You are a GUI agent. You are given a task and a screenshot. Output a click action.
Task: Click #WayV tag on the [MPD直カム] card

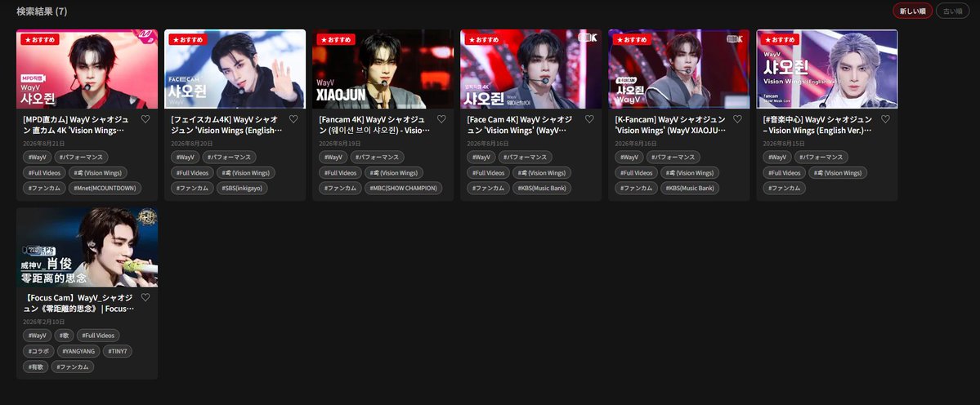[x=37, y=158]
